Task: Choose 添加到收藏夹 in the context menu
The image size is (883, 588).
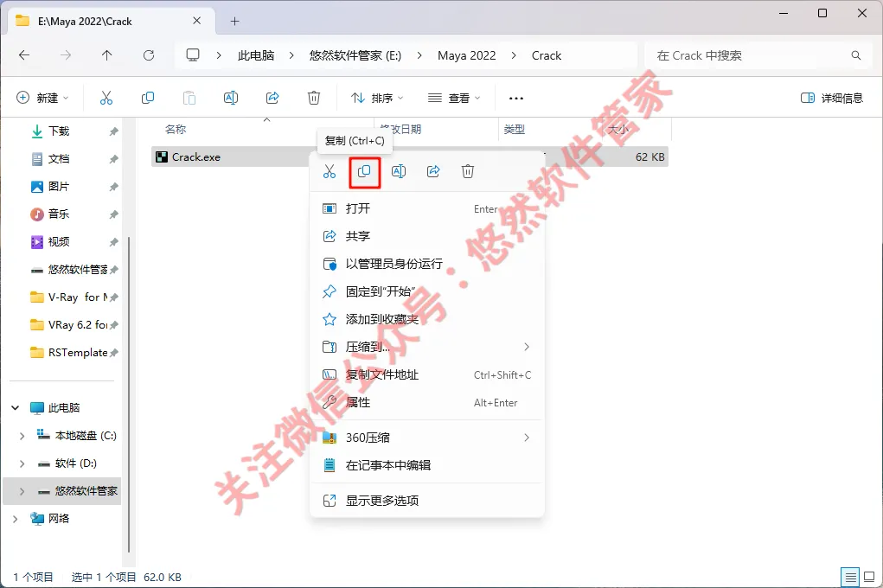Action: tap(427, 319)
